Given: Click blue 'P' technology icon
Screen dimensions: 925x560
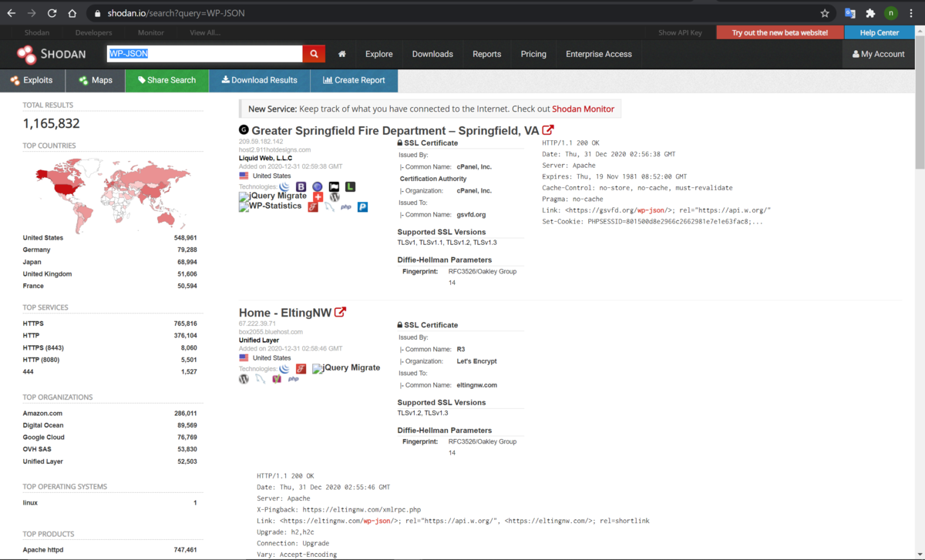Looking at the screenshot, I should point(362,206).
